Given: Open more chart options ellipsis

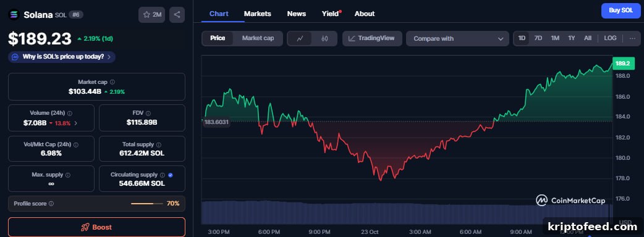Looking at the screenshot, I should (x=632, y=38).
